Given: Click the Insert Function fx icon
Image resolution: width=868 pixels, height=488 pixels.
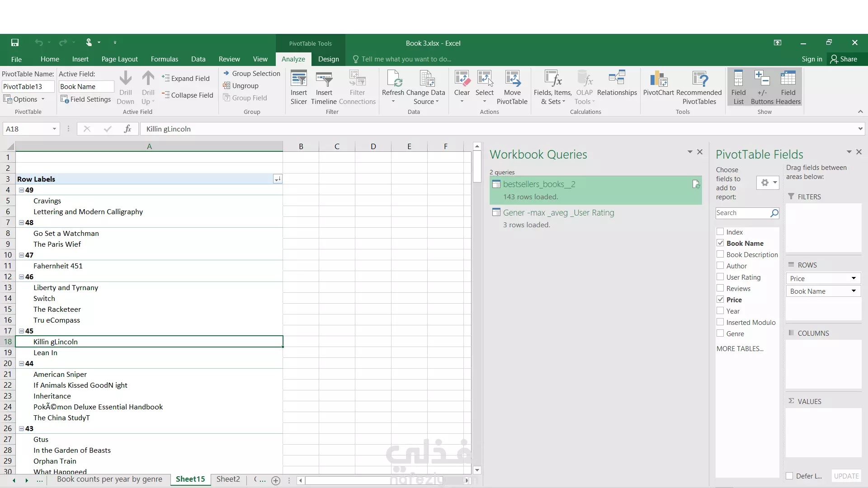Looking at the screenshot, I should pyautogui.click(x=127, y=129).
